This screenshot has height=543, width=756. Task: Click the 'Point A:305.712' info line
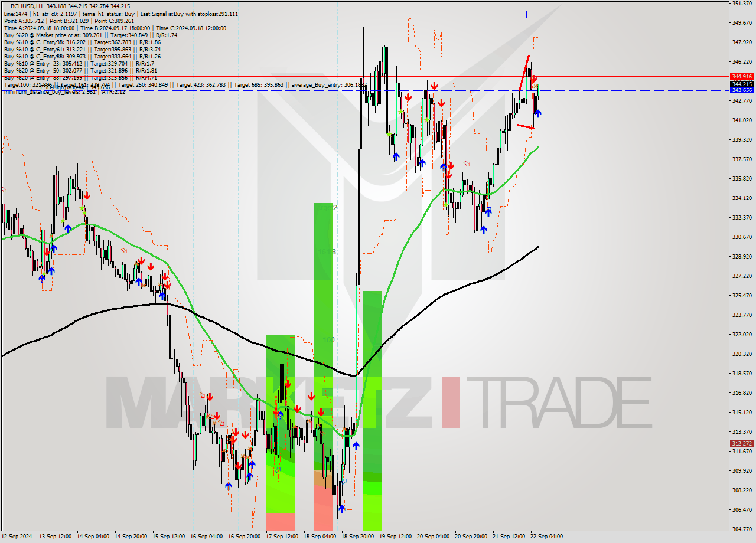(x=24, y=21)
